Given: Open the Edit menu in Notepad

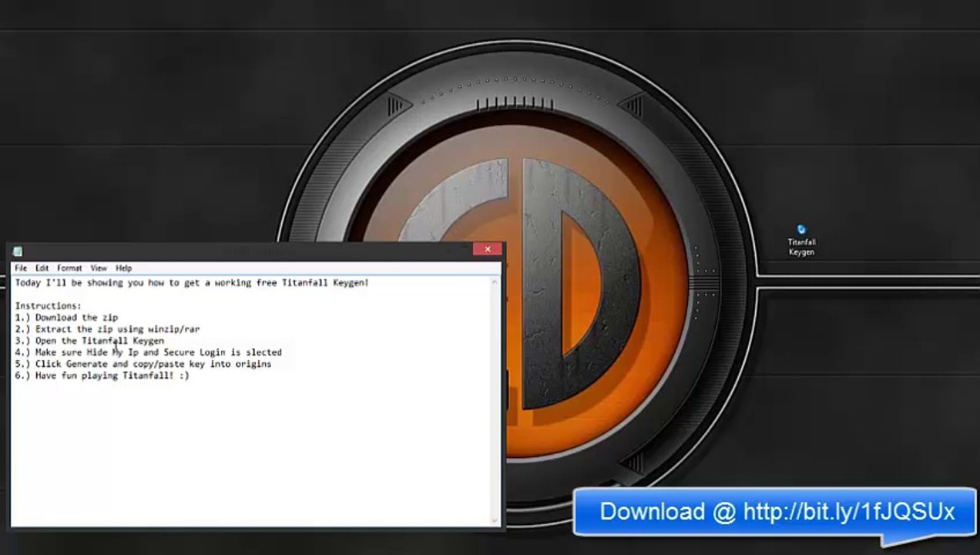Looking at the screenshot, I should [x=42, y=268].
